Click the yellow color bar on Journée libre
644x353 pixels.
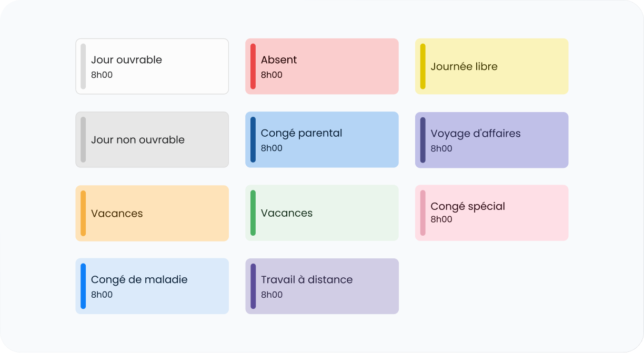423,66
